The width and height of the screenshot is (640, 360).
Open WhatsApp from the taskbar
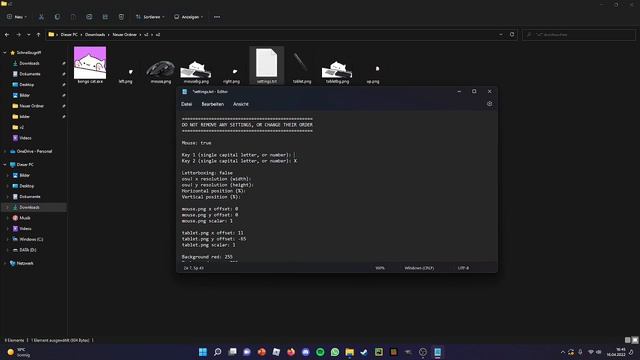335,352
